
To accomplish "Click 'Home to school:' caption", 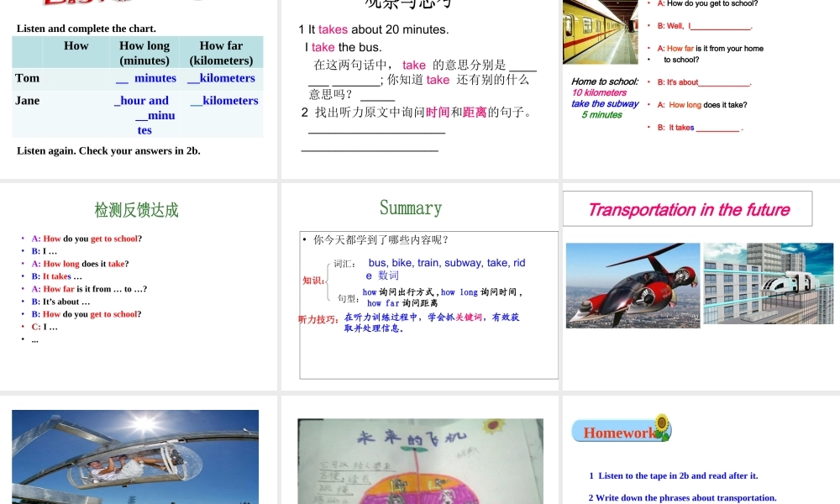I will click(x=605, y=81).
